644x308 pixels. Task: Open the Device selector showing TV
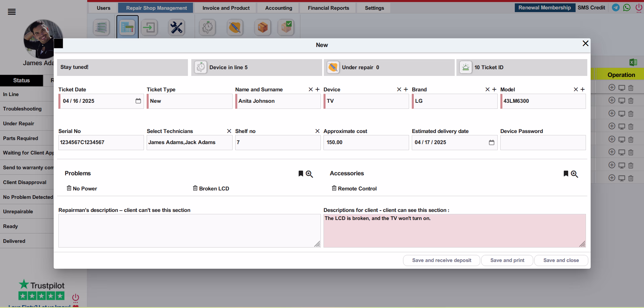pyautogui.click(x=366, y=101)
